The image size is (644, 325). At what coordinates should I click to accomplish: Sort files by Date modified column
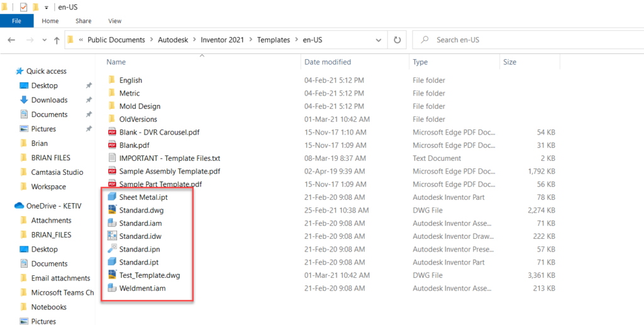328,62
